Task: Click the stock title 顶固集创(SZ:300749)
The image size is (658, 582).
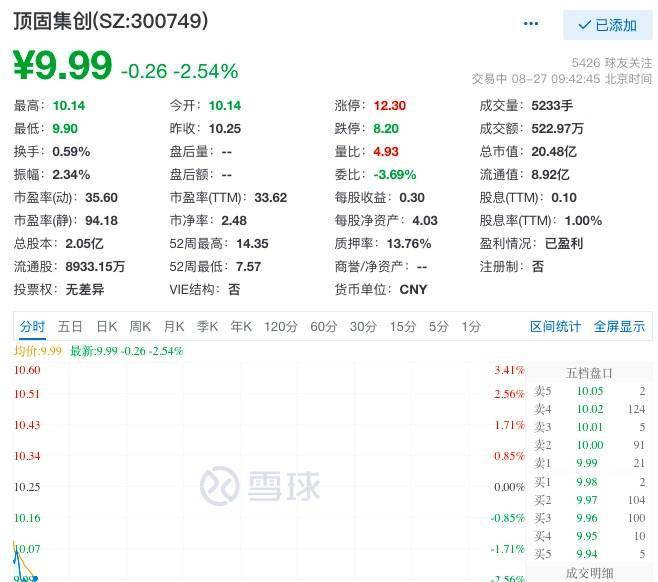Action: pyautogui.click(x=111, y=21)
